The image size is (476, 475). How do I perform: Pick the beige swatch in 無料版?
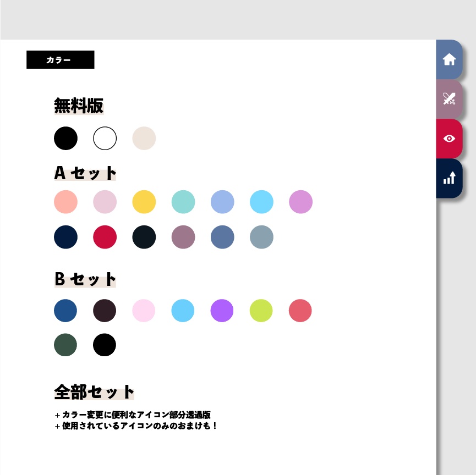click(x=144, y=138)
